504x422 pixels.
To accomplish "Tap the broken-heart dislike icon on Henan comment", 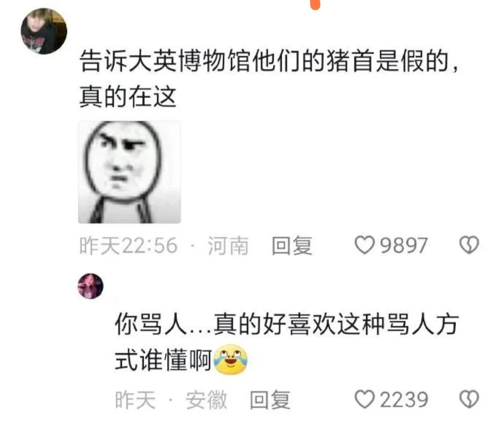I will [x=469, y=245].
